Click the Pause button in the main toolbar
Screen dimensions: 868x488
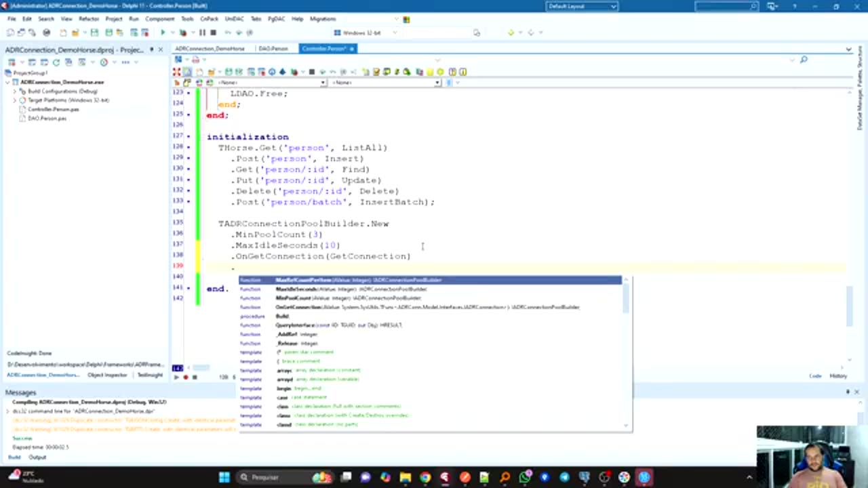tap(202, 33)
